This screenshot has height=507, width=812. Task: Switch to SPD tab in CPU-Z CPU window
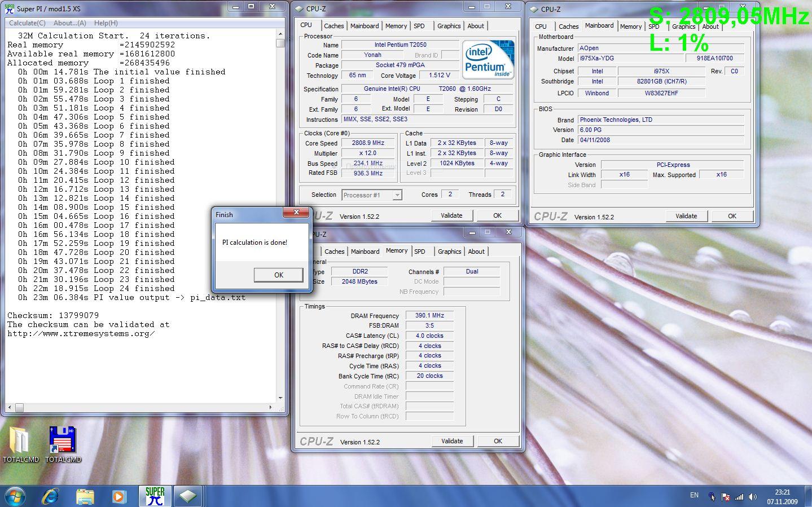click(x=419, y=26)
